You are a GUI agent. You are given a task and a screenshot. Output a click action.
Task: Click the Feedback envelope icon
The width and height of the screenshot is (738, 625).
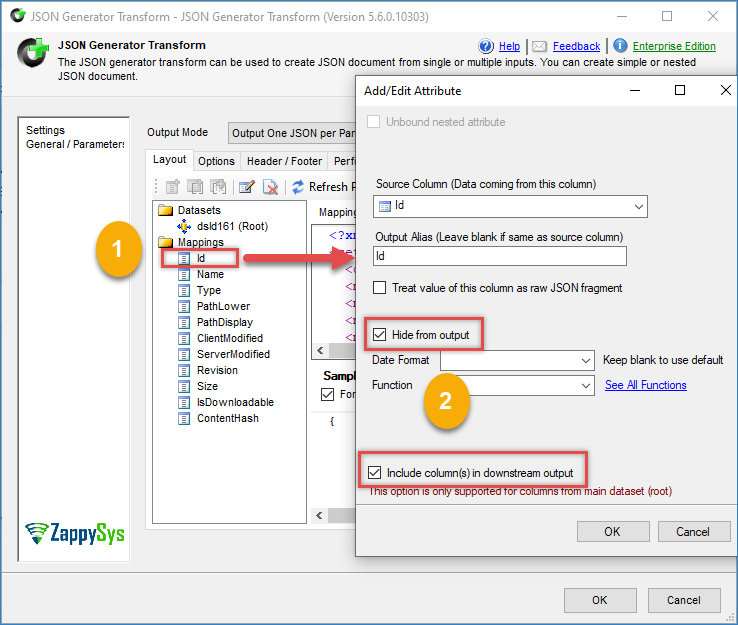coord(539,46)
